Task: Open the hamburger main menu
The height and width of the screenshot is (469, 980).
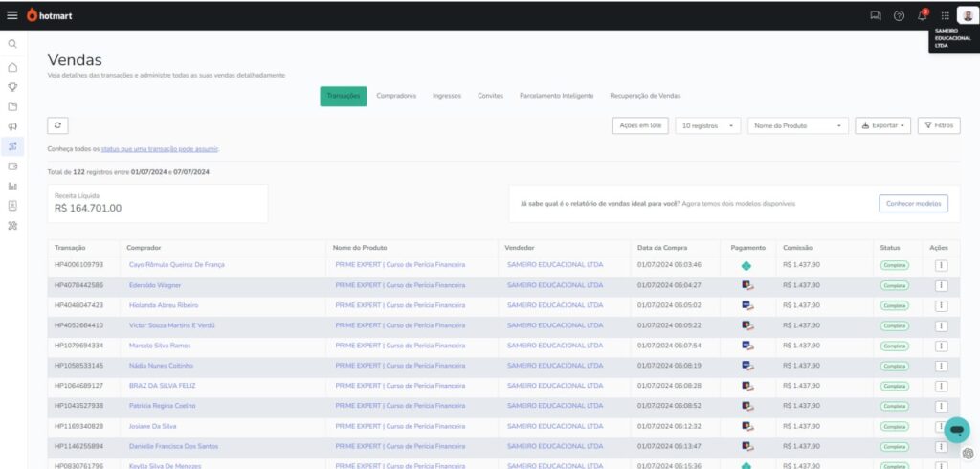Action: [12, 15]
